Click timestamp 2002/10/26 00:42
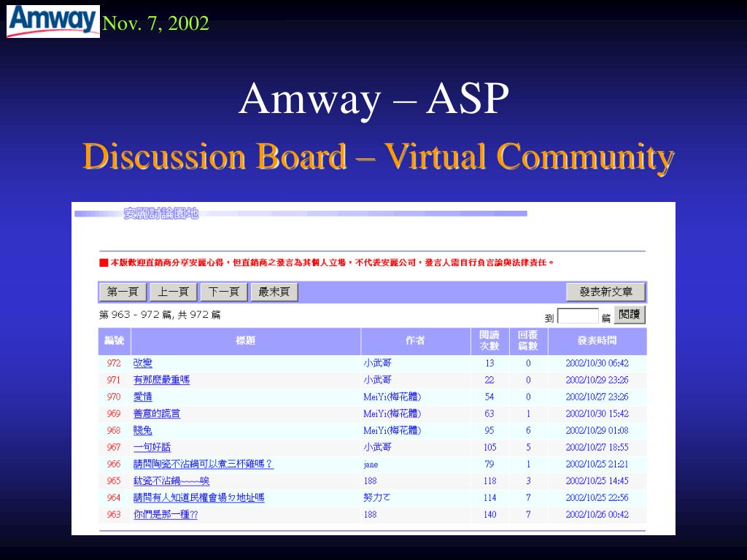The width and height of the screenshot is (747, 560). coord(597,514)
